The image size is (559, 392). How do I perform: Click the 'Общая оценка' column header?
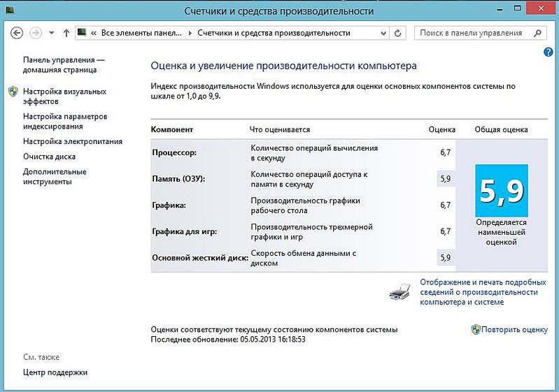501,129
